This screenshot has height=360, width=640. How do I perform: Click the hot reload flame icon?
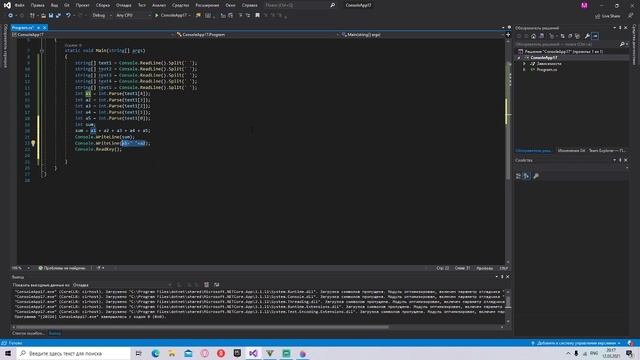(x=198, y=15)
